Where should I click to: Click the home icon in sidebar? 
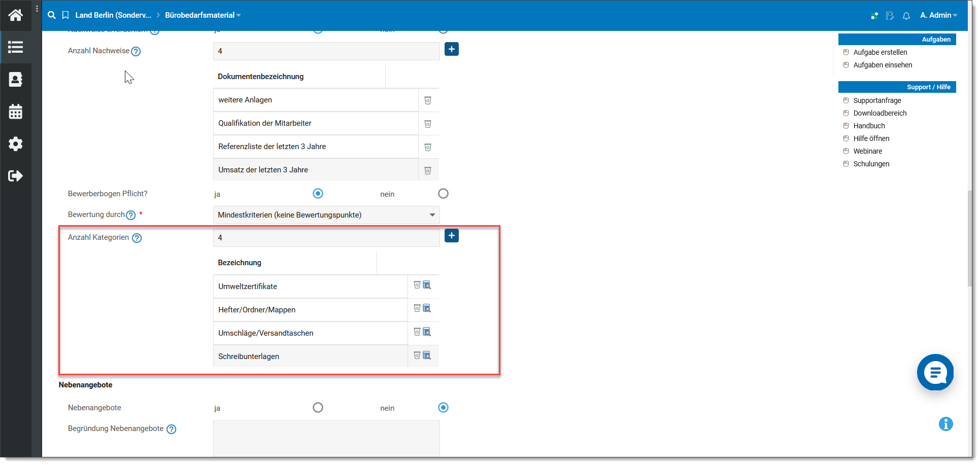pyautogui.click(x=15, y=15)
